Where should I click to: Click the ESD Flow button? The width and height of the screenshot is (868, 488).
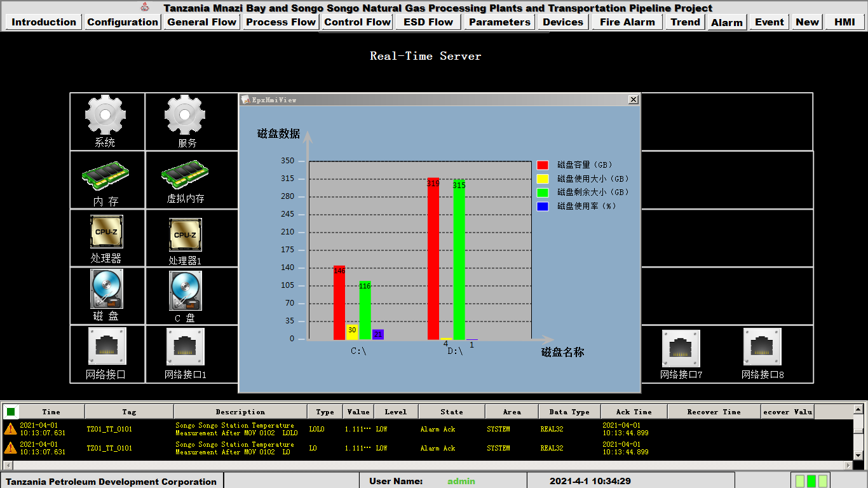pos(428,22)
